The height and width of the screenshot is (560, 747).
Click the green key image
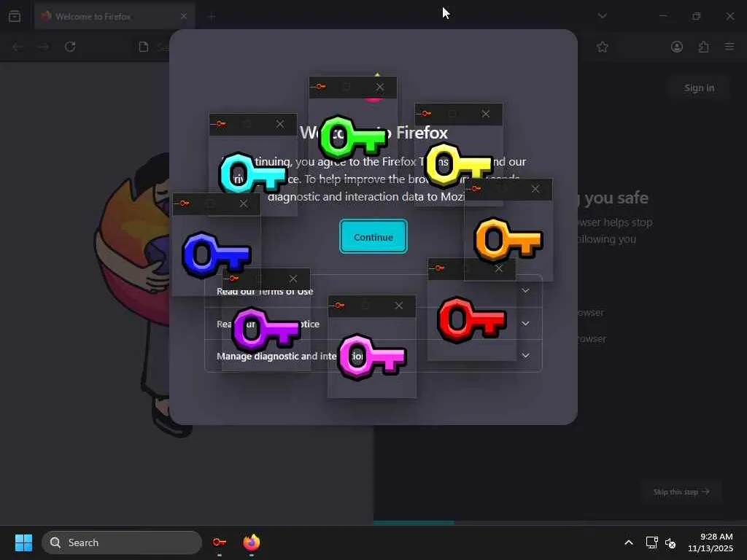(x=352, y=137)
